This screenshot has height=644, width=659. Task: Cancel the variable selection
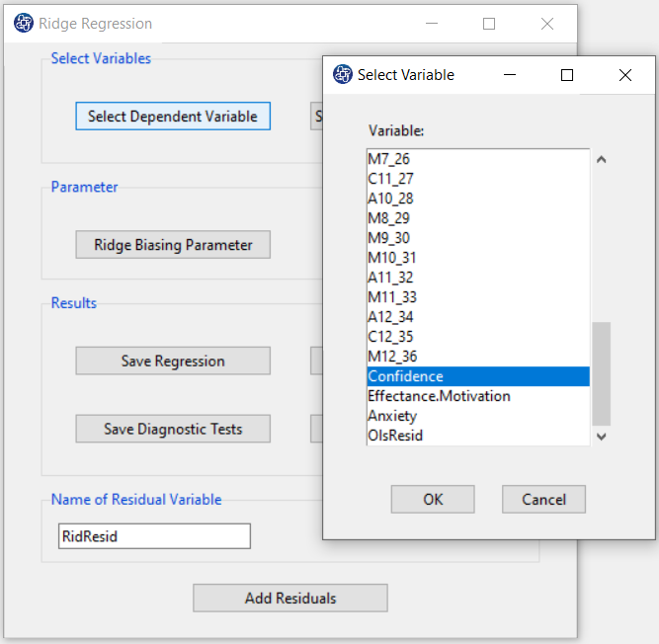pyautogui.click(x=543, y=499)
